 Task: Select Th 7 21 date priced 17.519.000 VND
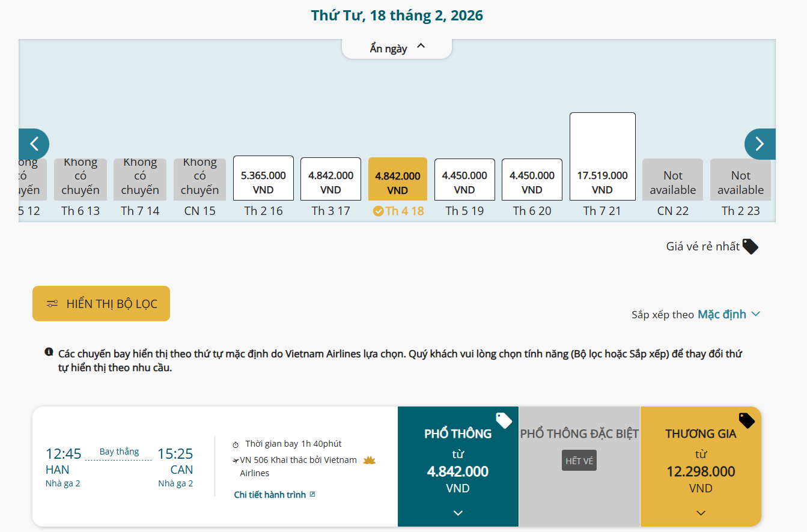click(x=602, y=157)
